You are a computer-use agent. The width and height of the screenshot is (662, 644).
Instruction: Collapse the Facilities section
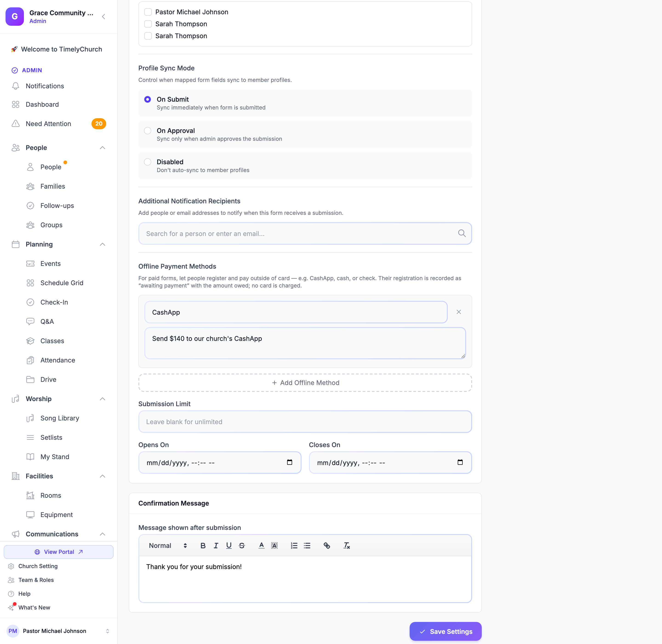103,476
